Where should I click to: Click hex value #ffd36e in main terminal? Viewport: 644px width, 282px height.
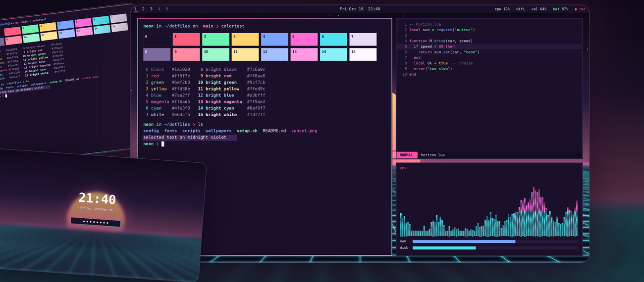coord(181,89)
